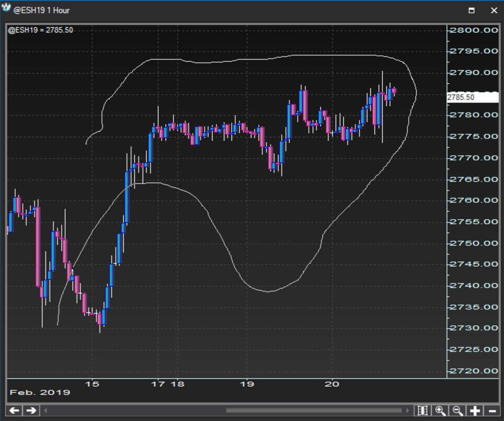Click the 2800.00 price axis label
This screenshot has width=504, height=421.
point(474,30)
